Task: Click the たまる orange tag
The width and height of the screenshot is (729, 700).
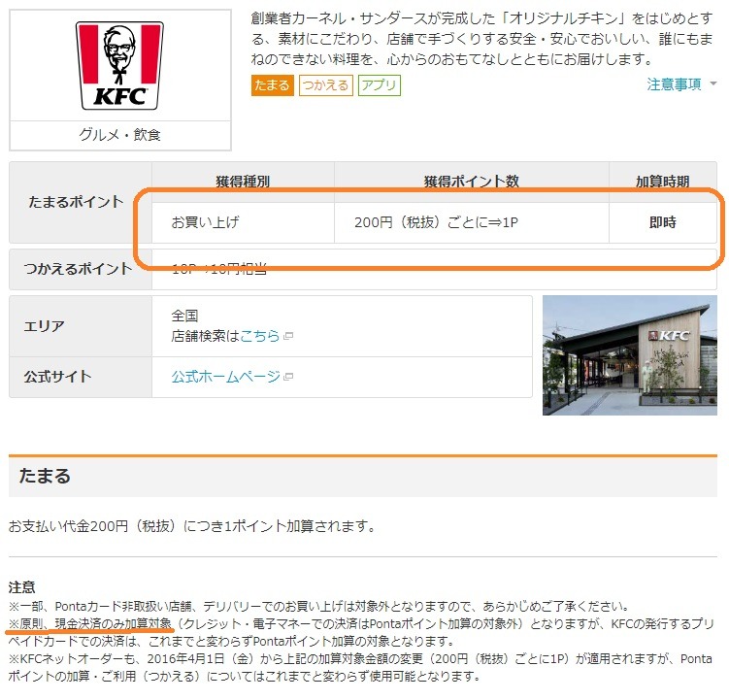Action: pos(273,85)
